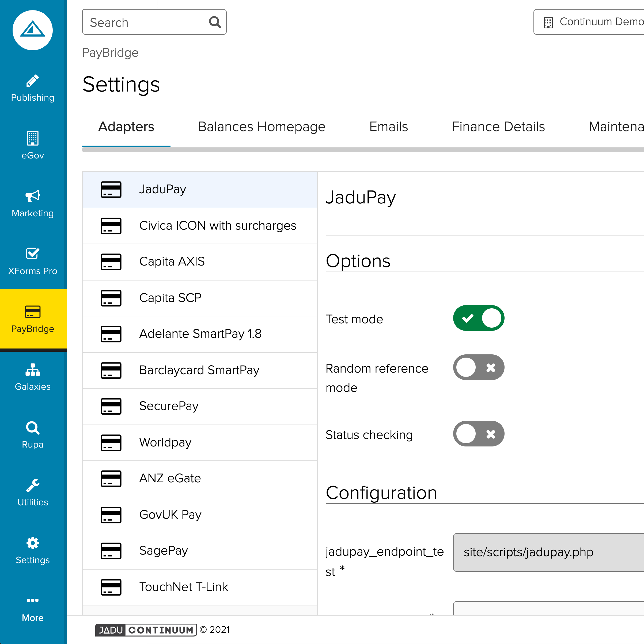Click the card icon beside TouchNet T-Link
Screen dimensions: 644x644
111,587
